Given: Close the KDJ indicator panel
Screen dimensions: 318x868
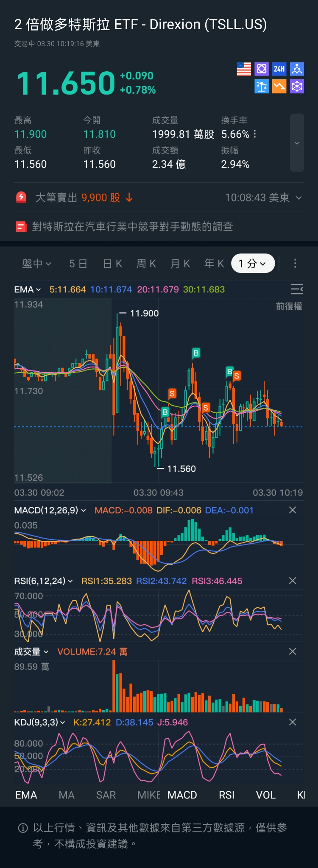Looking at the screenshot, I should click(293, 722).
